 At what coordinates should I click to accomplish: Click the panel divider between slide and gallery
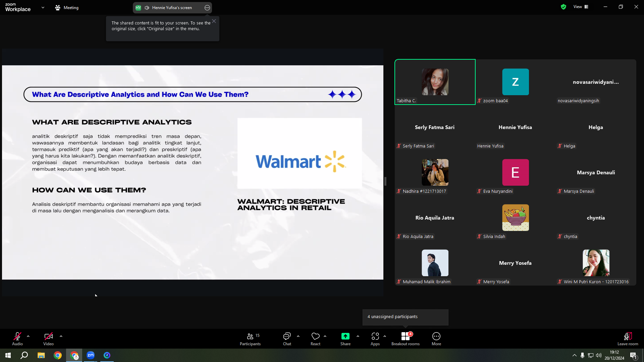click(385, 181)
